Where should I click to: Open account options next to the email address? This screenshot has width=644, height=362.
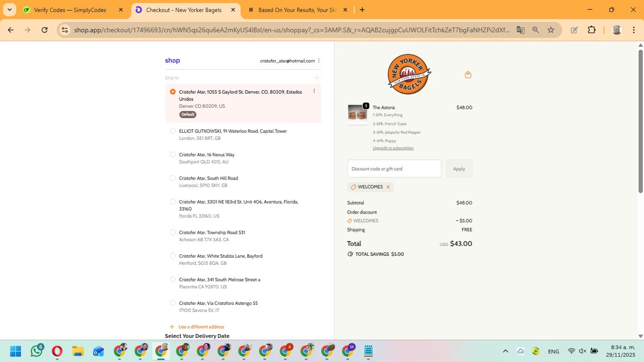319,61
